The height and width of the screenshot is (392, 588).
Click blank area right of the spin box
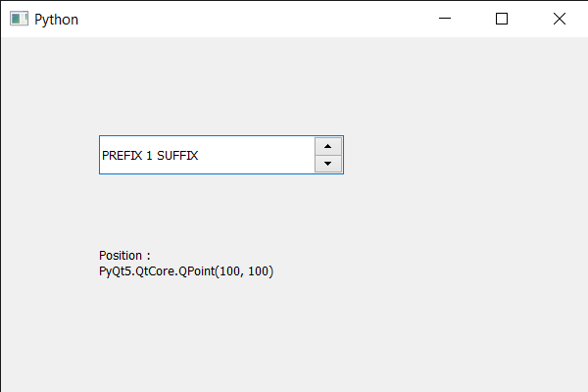(x=461, y=155)
